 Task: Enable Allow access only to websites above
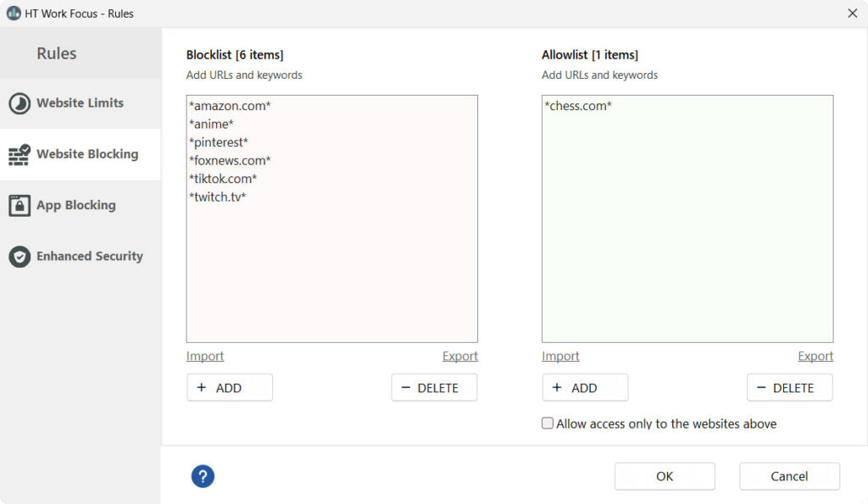tap(548, 424)
